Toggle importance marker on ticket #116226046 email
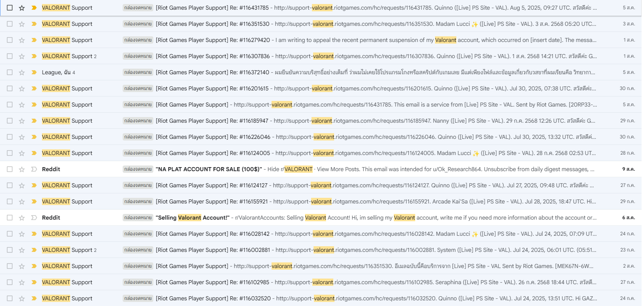This screenshot has height=306, width=644. pyautogui.click(x=34, y=137)
